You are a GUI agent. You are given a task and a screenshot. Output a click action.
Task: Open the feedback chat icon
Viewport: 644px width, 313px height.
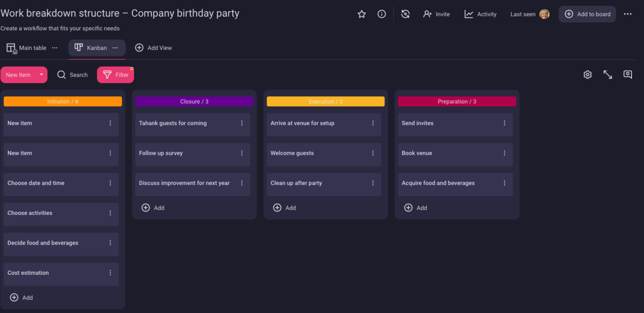click(627, 75)
